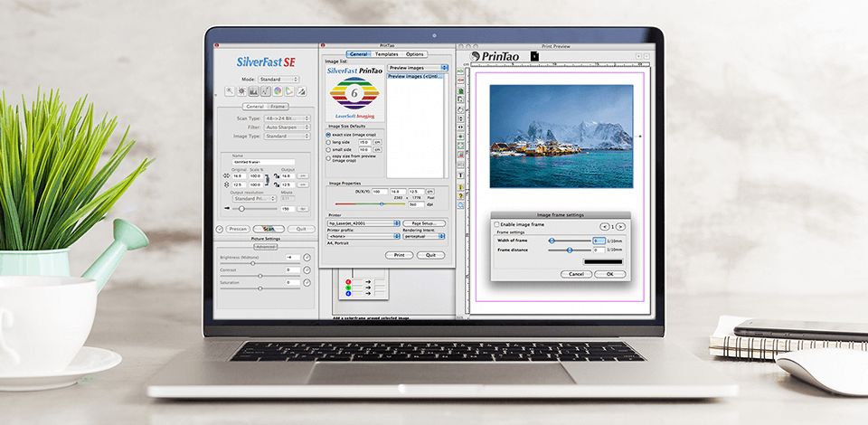This screenshot has height=425, width=868.
Task: Switch to General tab in SilverFast SE
Action: point(255,107)
